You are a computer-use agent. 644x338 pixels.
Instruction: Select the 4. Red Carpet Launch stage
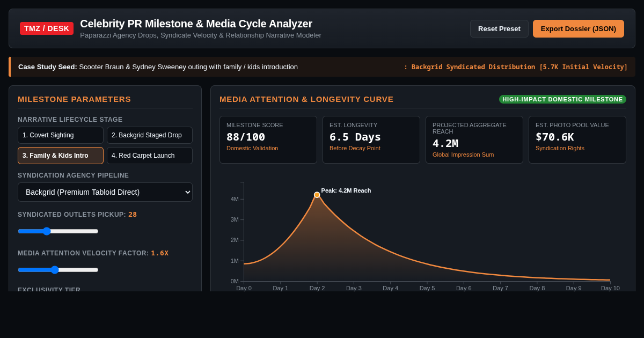pos(150,156)
